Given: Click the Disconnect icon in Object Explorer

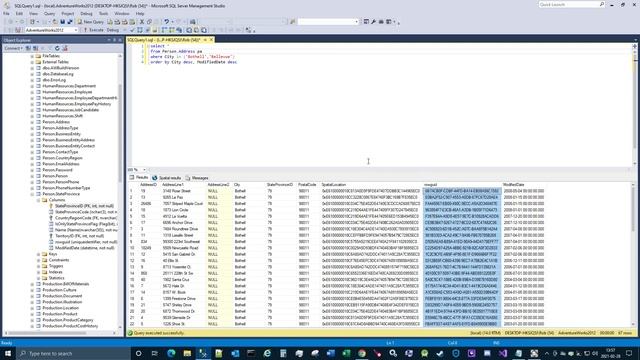Looking at the screenshot, I should [36, 48].
